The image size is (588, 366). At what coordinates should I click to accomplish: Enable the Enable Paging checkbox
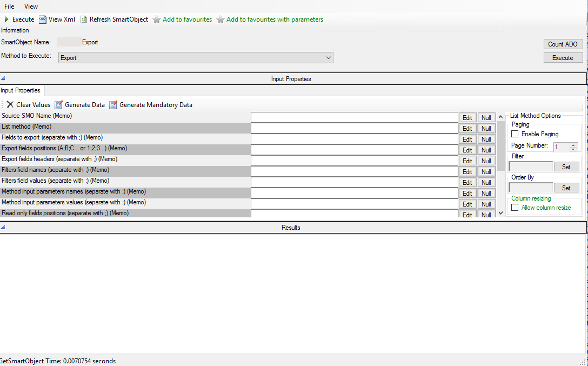point(515,134)
